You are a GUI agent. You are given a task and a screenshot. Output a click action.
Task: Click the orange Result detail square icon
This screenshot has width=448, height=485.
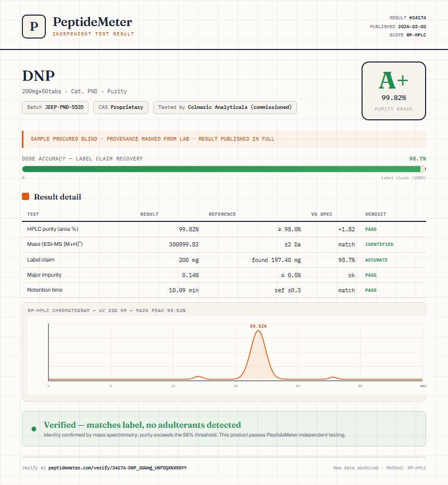(26, 196)
